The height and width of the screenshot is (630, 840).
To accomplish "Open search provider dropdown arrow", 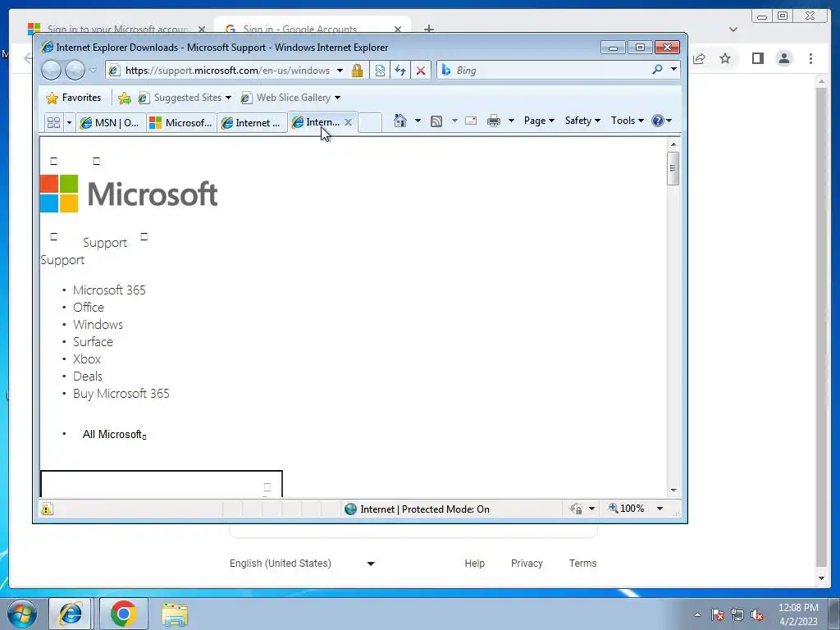I will tap(673, 69).
